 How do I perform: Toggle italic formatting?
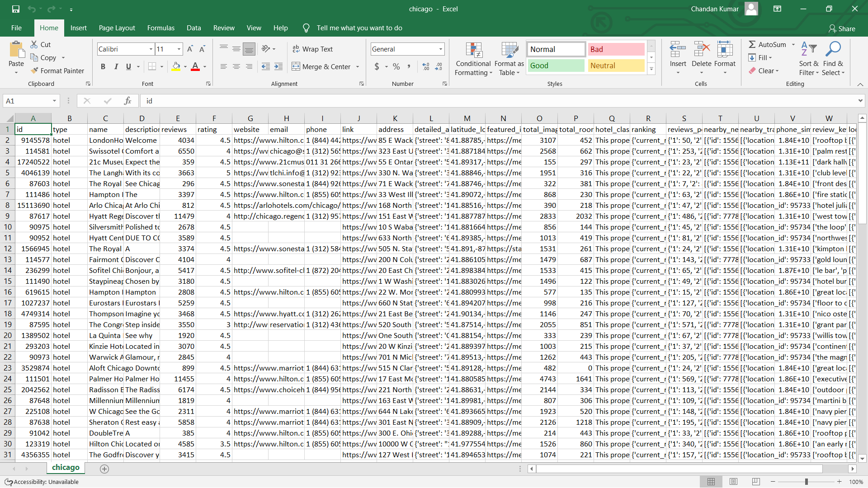tap(116, 66)
